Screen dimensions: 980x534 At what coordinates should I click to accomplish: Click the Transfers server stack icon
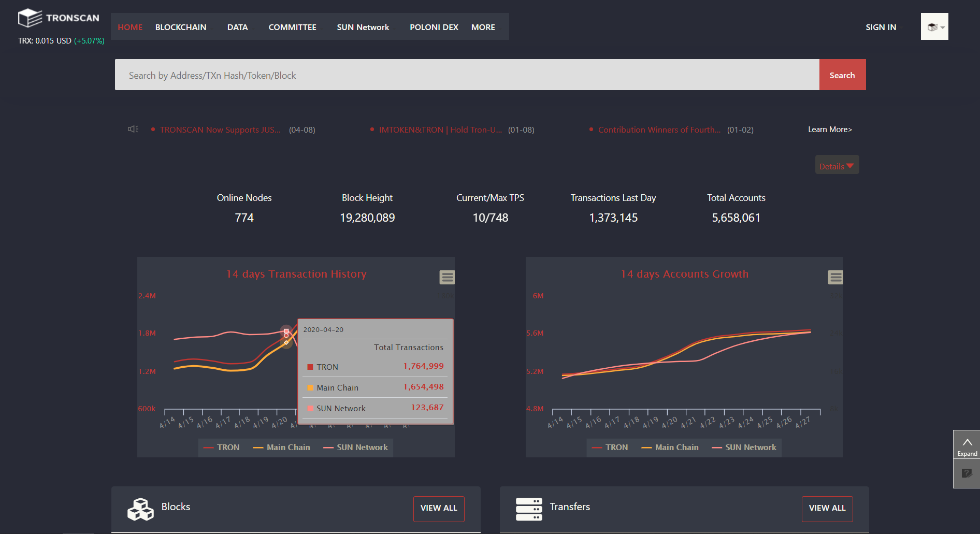[x=529, y=509]
